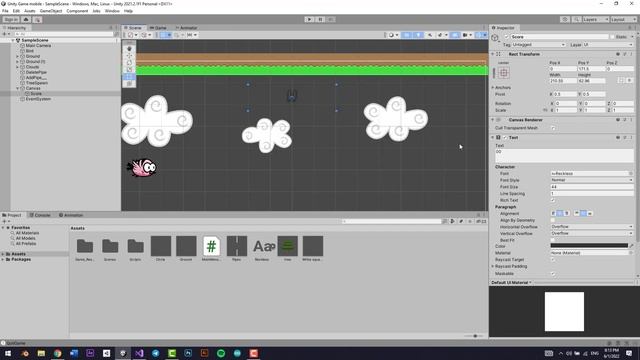Toggle the Score object active checkbox

pos(507,37)
